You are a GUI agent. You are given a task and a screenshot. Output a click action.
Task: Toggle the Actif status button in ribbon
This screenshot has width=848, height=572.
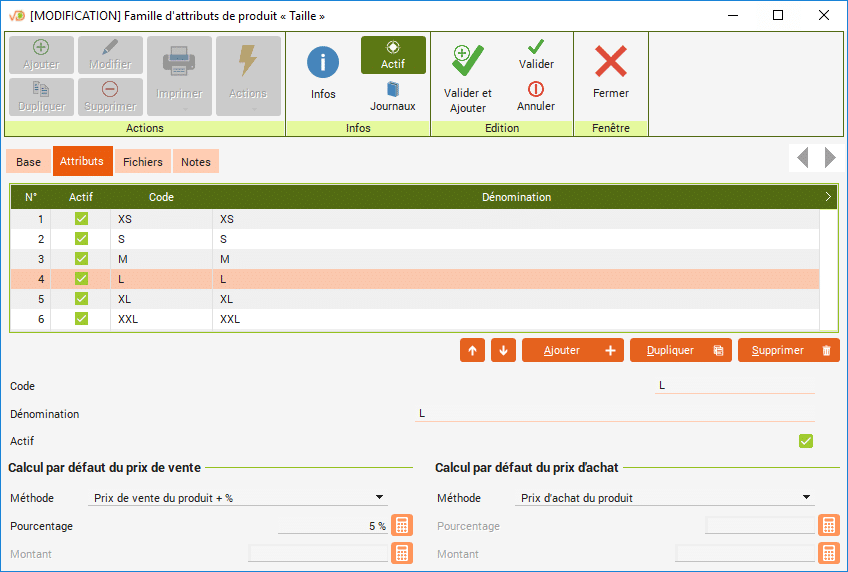[x=393, y=55]
